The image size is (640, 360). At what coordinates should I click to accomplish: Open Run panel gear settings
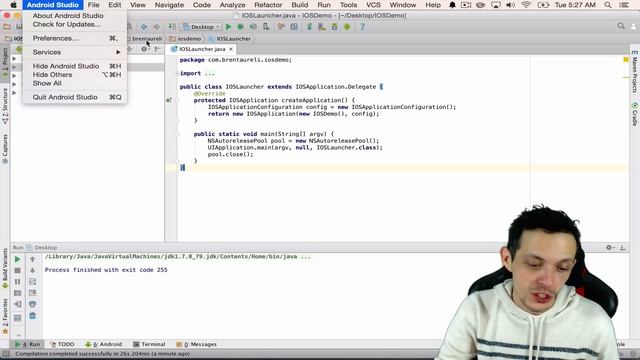point(609,247)
